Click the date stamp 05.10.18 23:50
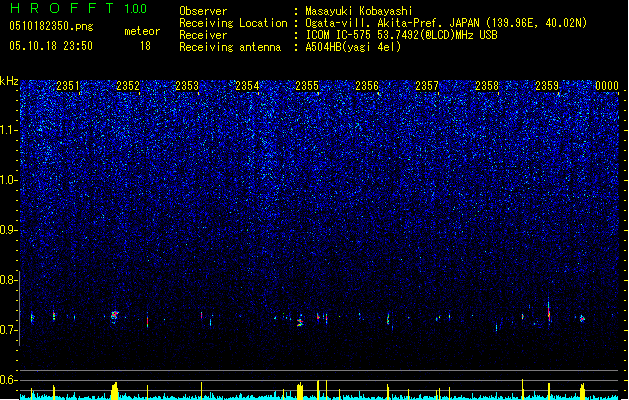Image resolution: width=629 pixels, height=400 pixels. [x=51, y=46]
